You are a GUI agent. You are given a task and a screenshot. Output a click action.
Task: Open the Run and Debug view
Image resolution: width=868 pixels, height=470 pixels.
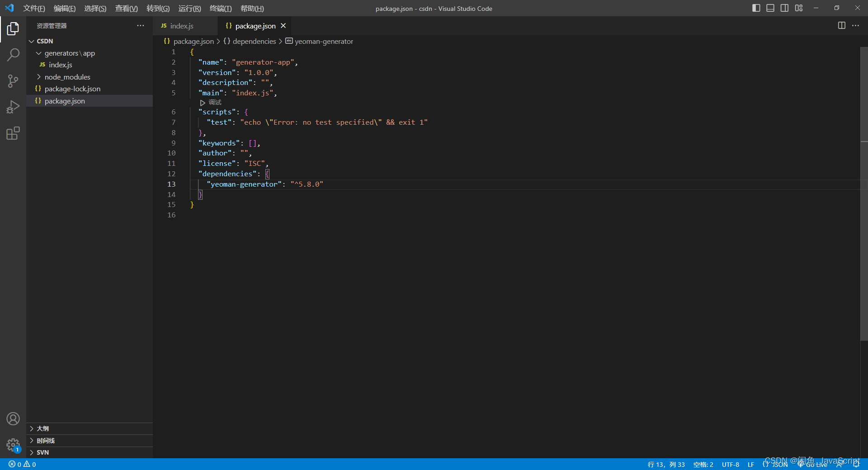(x=13, y=107)
